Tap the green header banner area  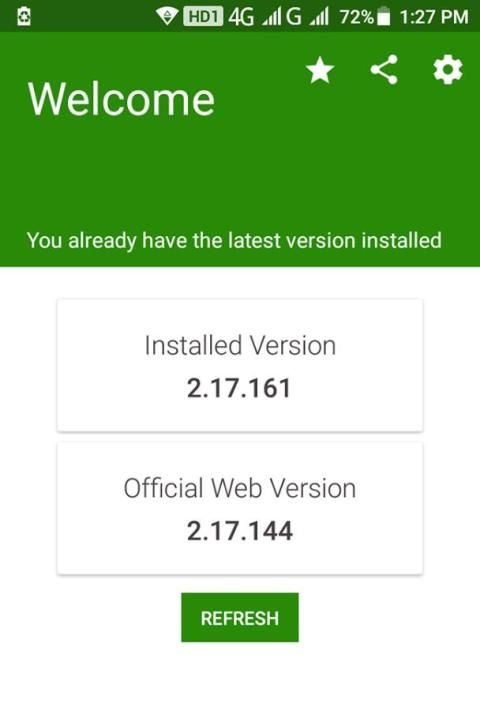point(240,149)
